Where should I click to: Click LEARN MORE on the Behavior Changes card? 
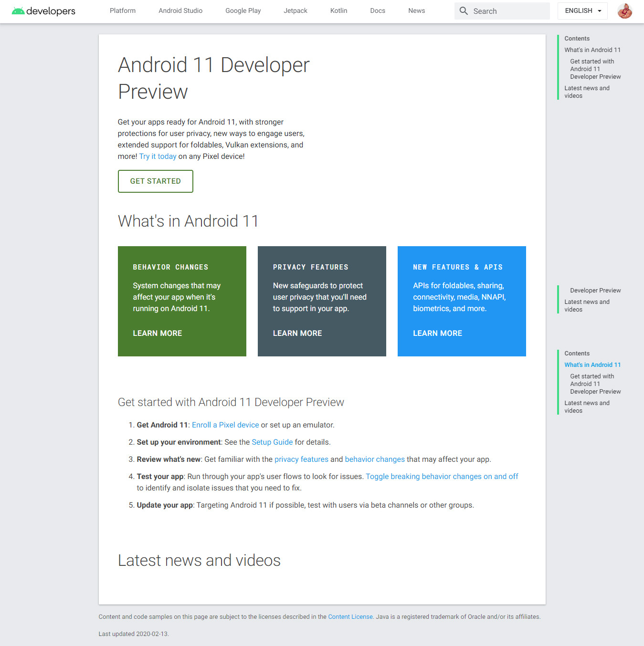[158, 333]
